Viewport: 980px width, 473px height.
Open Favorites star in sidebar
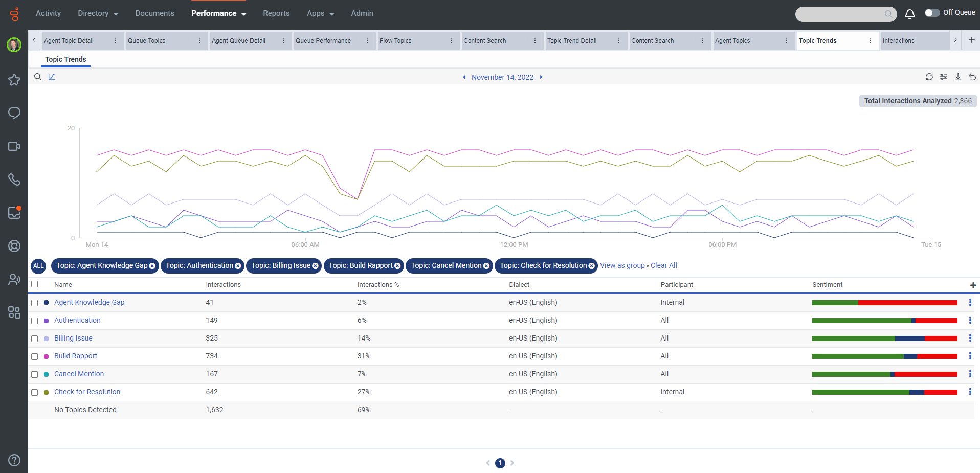pyautogui.click(x=14, y=80)
